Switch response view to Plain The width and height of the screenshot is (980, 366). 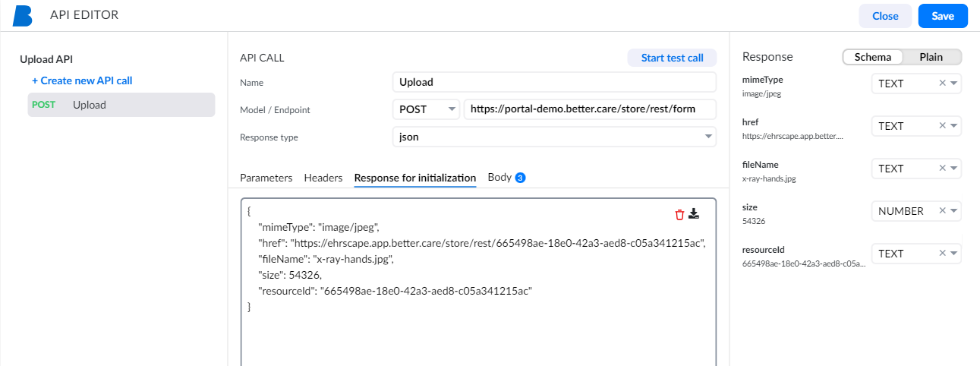point(931,57)
